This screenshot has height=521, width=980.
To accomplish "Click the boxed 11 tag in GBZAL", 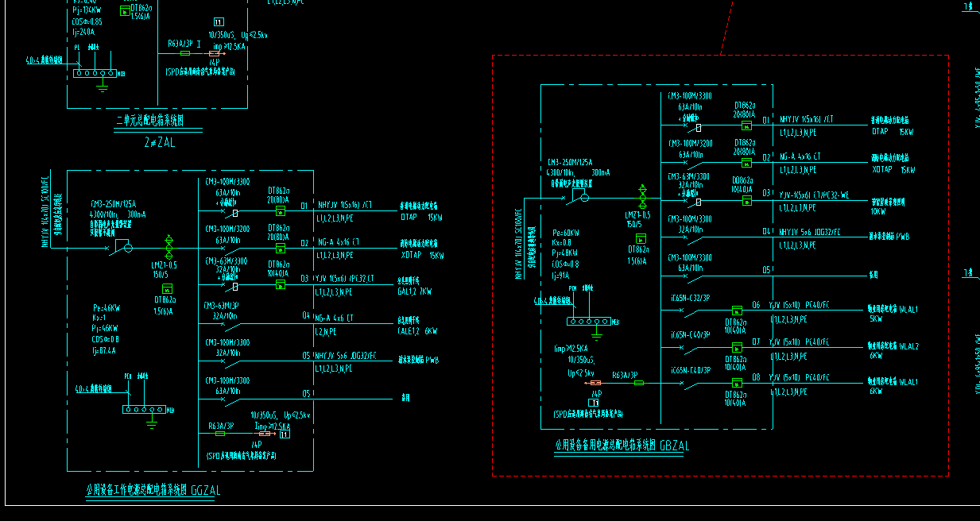I will [594, 403].
